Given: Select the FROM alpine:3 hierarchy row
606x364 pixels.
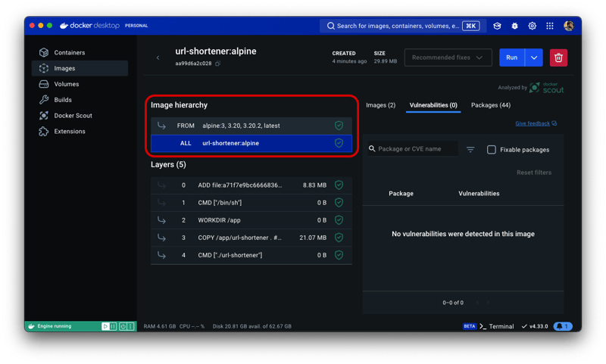Looking at the screenshot, I should pyautogui.click(x=251, y=126).
